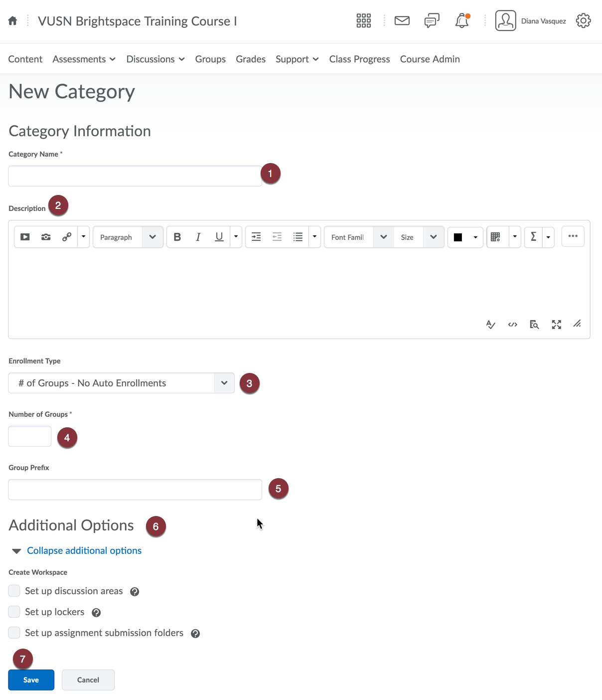Check Set up lockers
The width and height of the screenshot is (602, 700).
(x=14, y=612)
